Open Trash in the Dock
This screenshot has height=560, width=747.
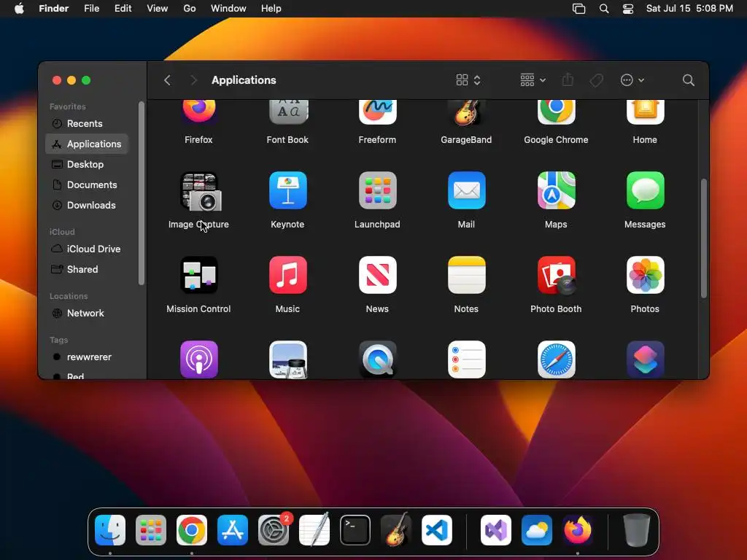636,530
